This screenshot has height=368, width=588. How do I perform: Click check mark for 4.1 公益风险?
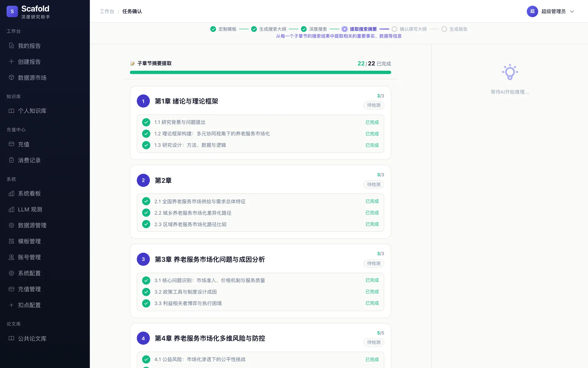click(x=146, y=359)
